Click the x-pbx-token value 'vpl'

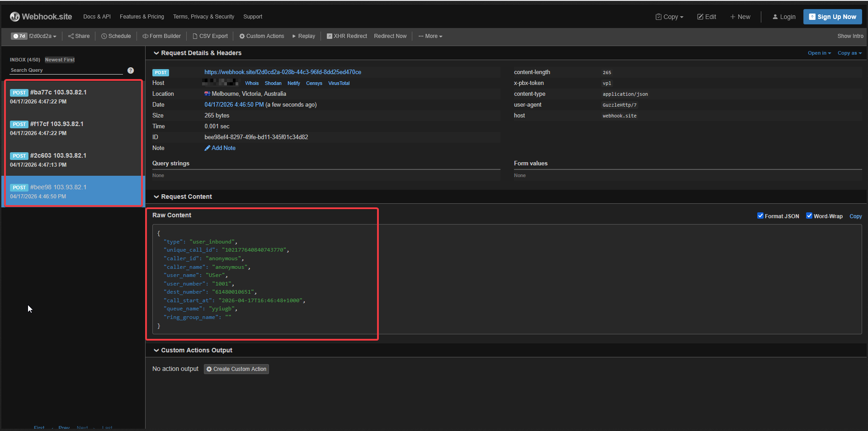(x=607, y=83)
